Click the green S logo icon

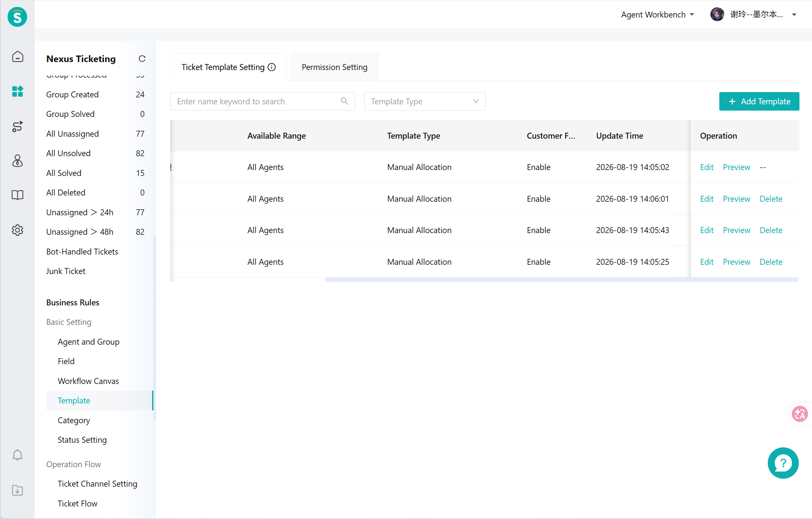coord(17,17)
